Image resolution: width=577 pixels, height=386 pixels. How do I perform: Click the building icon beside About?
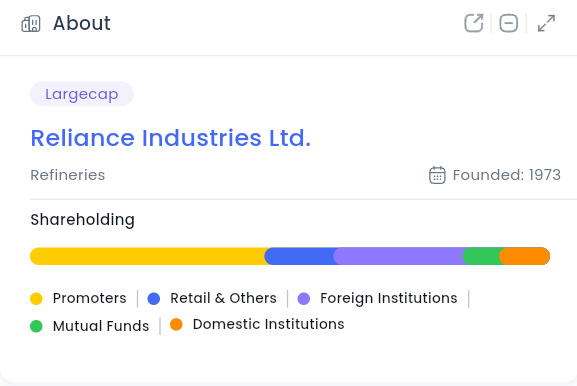[x=31, y=24]
